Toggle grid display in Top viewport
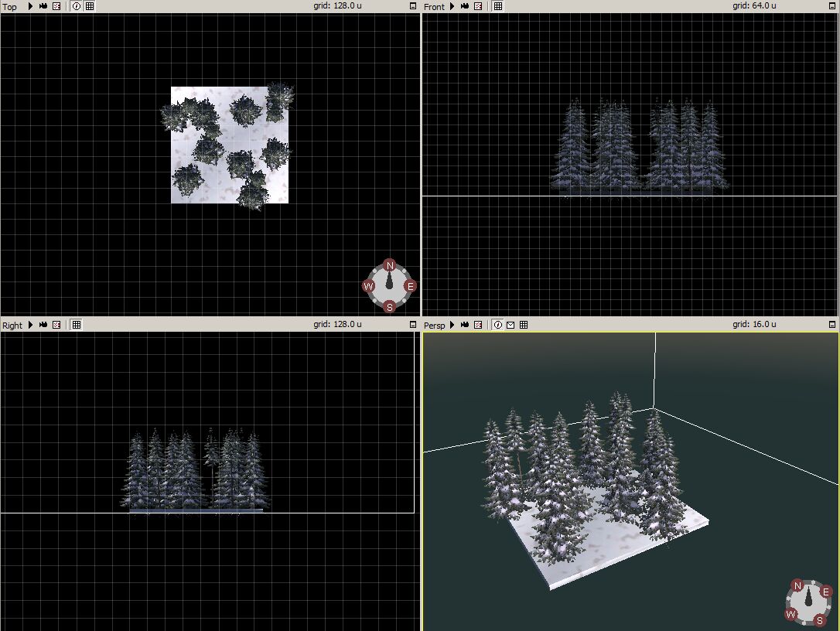The image size is (840, 631). 90,6
